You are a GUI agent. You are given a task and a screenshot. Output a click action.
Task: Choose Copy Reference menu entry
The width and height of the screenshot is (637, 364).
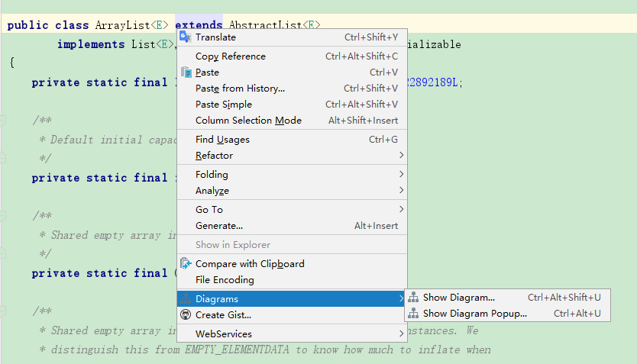pyautogui.click(x=292, y=56)
